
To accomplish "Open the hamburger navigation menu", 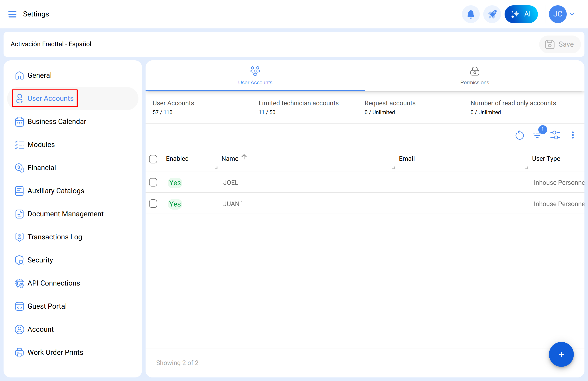I will point(12,14).
